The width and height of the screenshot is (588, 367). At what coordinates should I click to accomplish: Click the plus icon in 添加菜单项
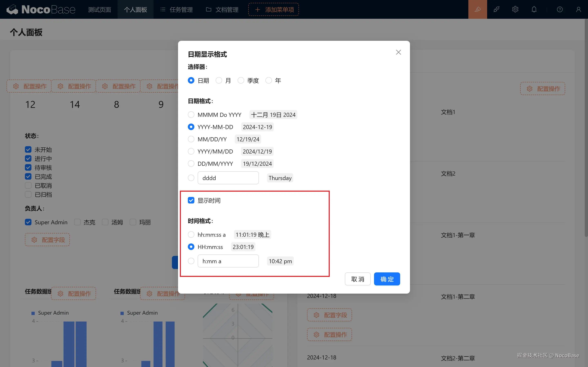coord(257,9)
